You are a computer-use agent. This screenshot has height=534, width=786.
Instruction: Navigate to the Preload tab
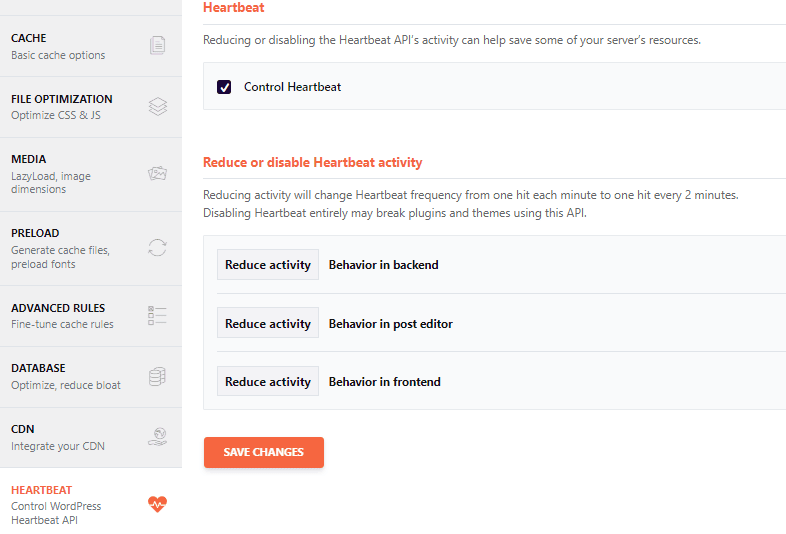(60, 248)
